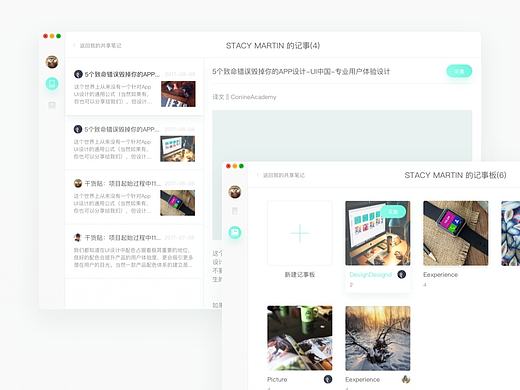
Task: Click the avatar next to the bottom Eexperience label
Action: click(x=406, y=379)
